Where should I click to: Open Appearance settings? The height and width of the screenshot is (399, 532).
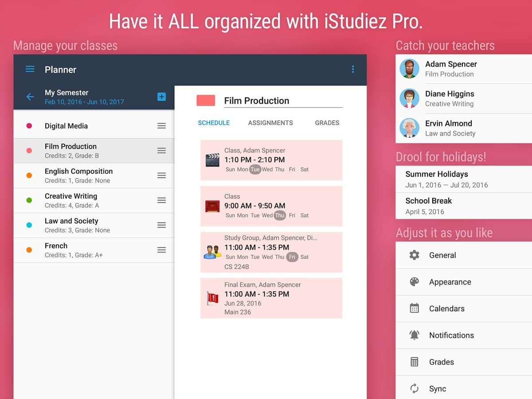tap(450, 282)
